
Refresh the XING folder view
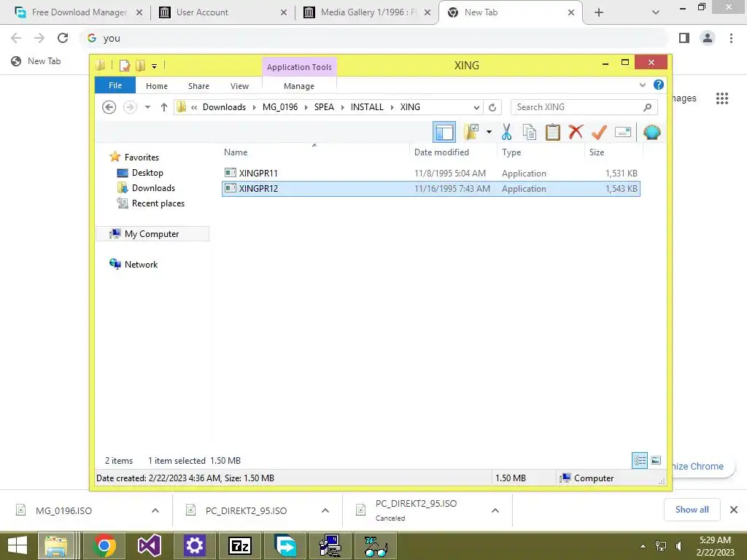[492, 107]
